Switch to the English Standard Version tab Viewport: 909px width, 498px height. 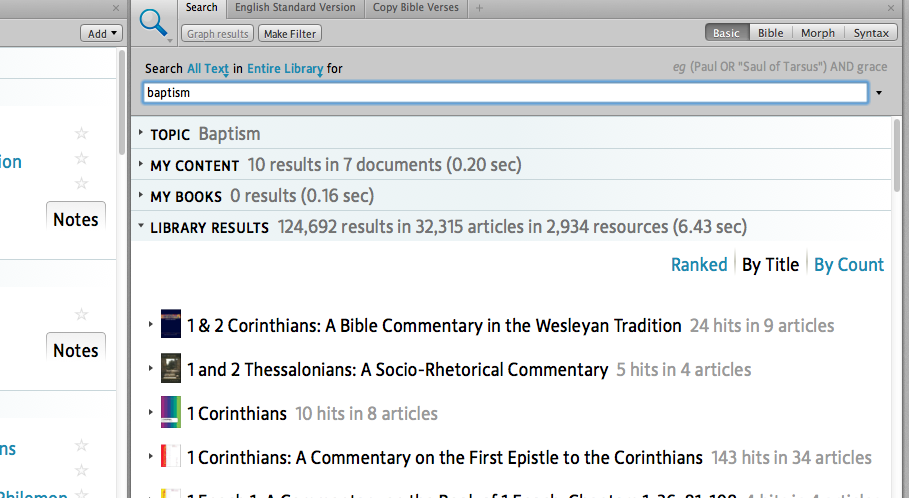coord(295,8)
